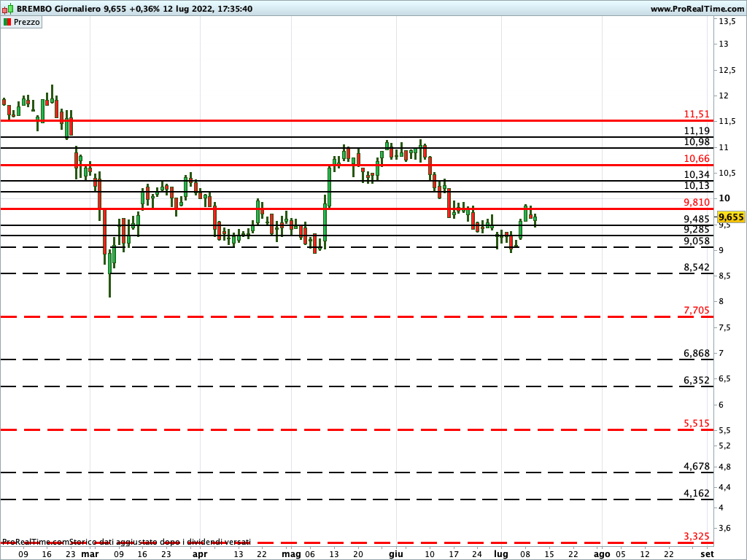Select the "giu" month marker on time axis
This screenshot has height=560, width=747.
pos(395,554)
